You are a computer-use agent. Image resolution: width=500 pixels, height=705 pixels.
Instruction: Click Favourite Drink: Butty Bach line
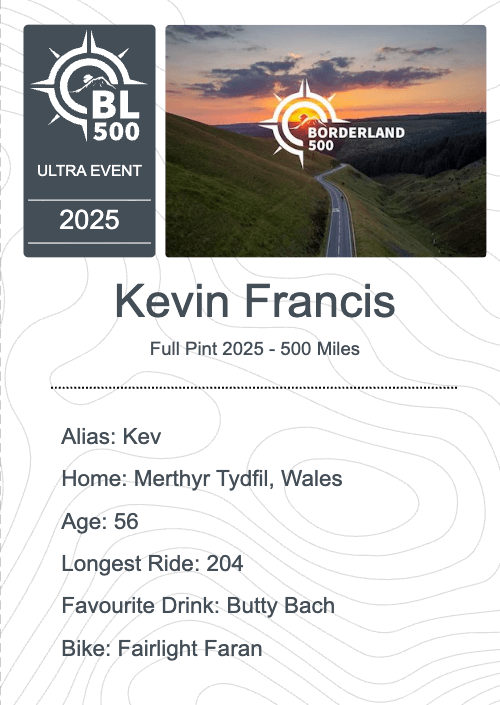pos(198,606)
